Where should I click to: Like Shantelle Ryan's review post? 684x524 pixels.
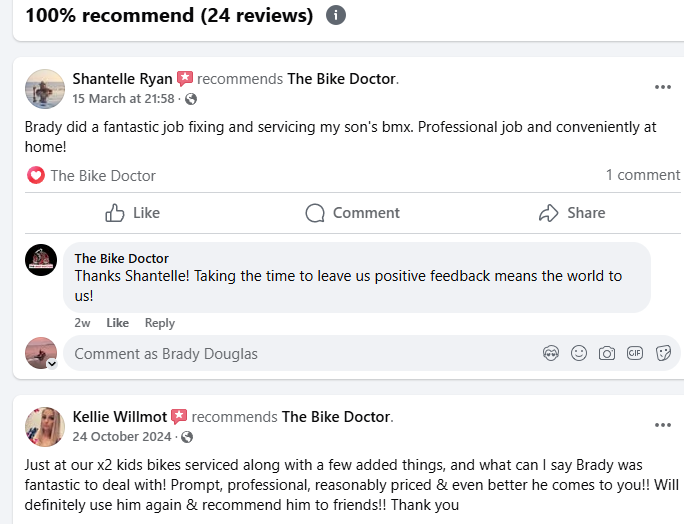133,213
